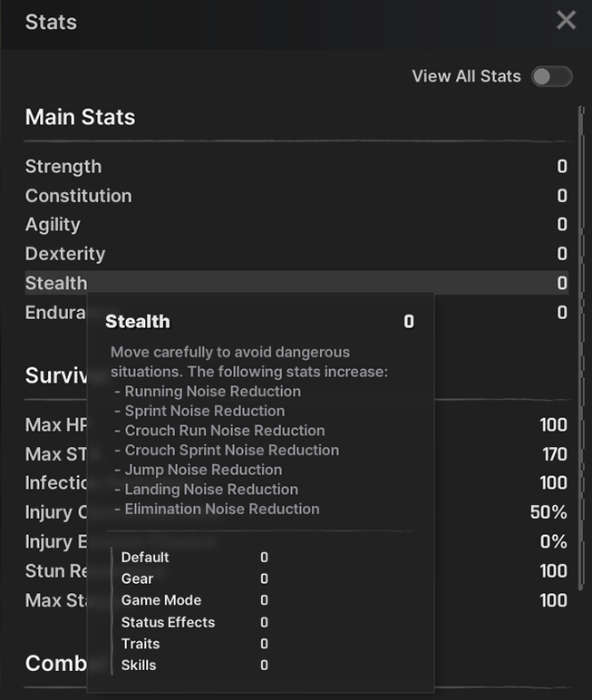Click the Endurance stat value of 0
Viewport: 592px width, 700px height.
pos(562,313)
